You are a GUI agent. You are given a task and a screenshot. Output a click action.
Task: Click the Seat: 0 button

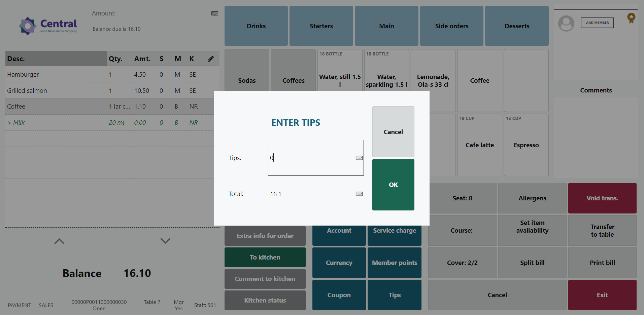tap(462, 198)
